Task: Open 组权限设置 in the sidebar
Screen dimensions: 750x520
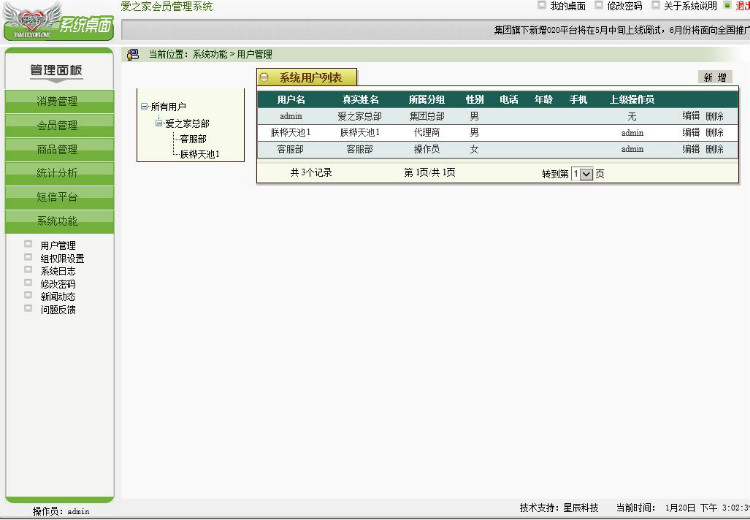Action: click(x=62, y=258)
